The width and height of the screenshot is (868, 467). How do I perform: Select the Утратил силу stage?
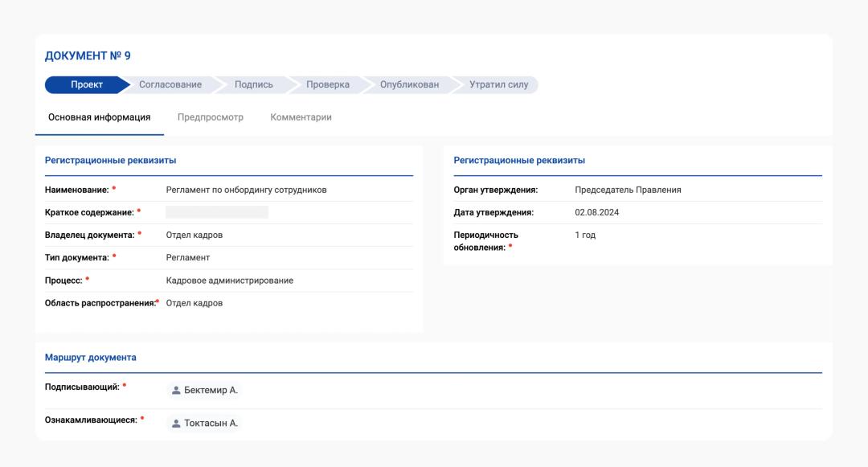click(498, 84)
